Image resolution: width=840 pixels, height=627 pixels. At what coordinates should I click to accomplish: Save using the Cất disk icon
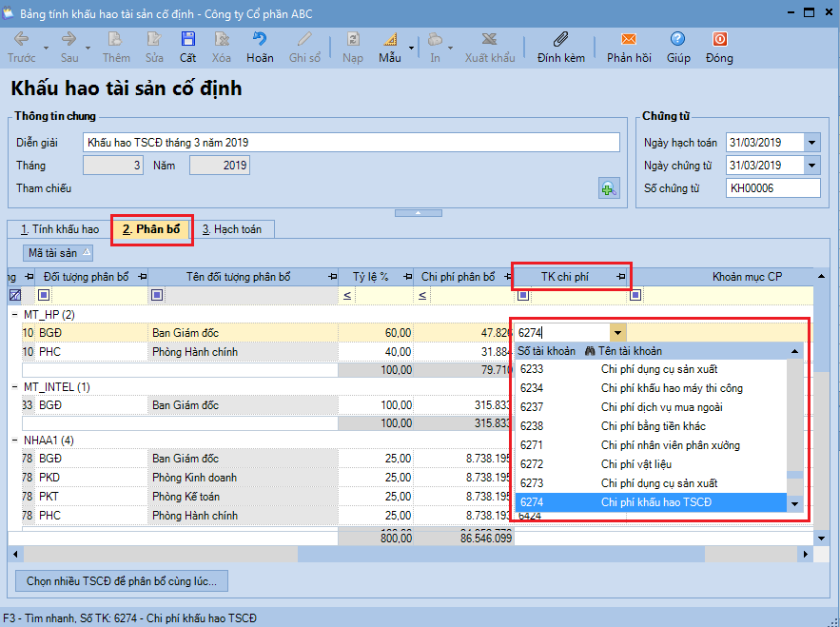coord(187,39)
